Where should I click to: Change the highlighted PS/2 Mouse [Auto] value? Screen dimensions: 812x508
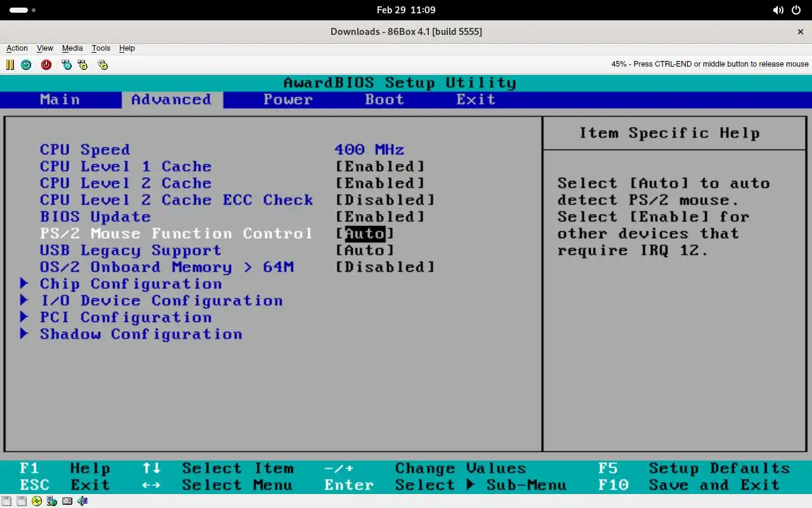365,234
